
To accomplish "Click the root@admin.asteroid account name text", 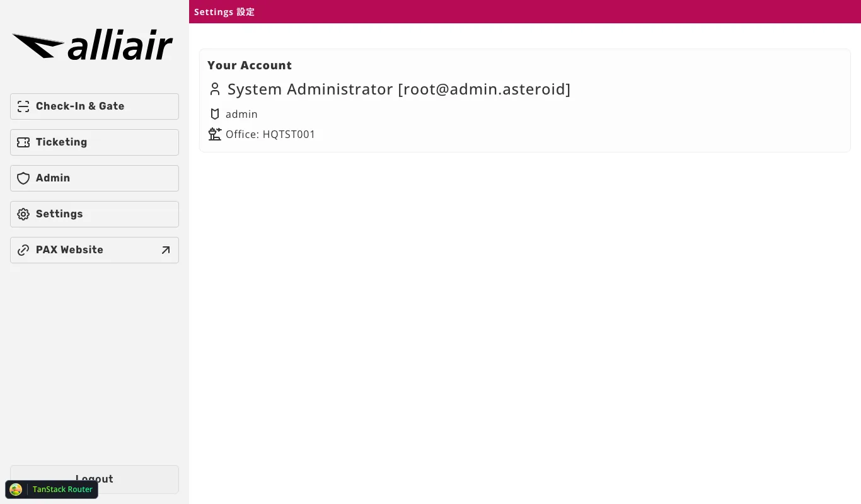I will pyautogui.click(x=483, y=89).
